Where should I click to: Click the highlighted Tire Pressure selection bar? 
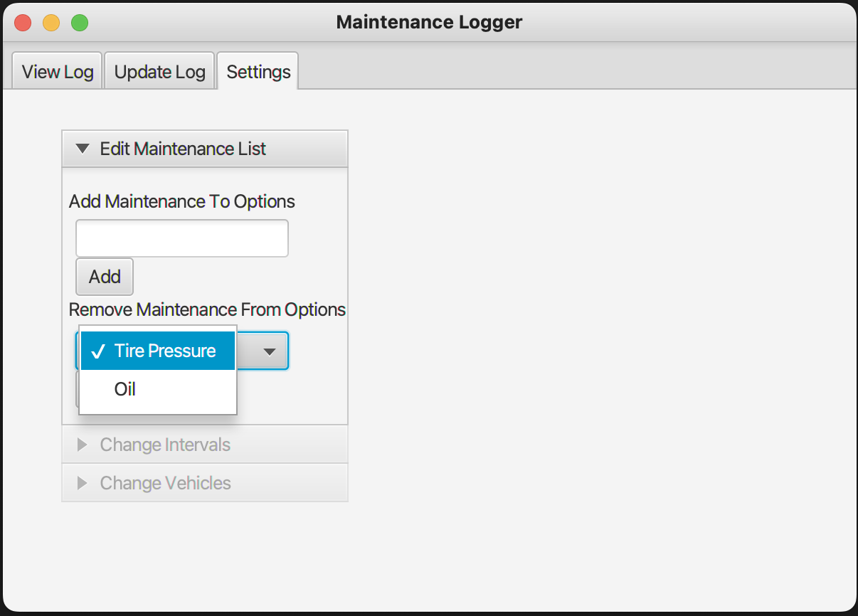coord(157,350)
